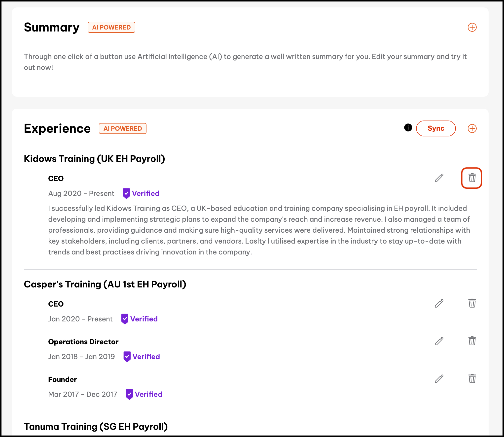This screenshot has height=437, width=504.
Task: Delete Kidows Training CEO entry
Action: [472, 178]
